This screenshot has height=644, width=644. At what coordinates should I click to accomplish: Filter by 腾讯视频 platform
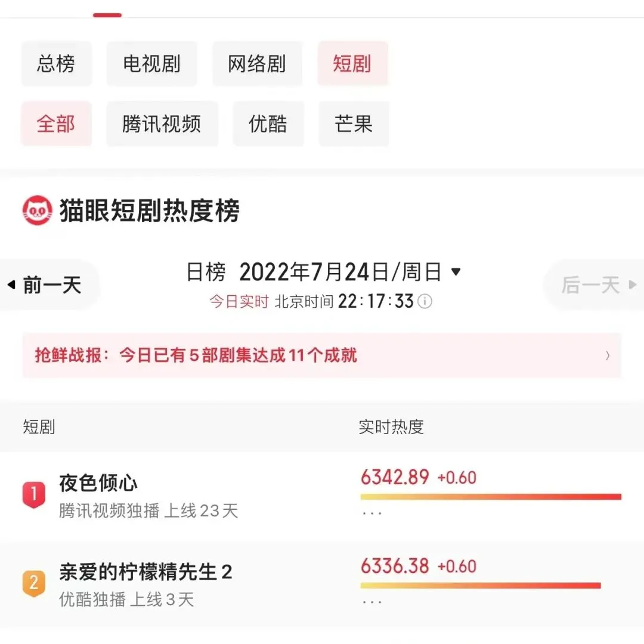pos(162,124)
